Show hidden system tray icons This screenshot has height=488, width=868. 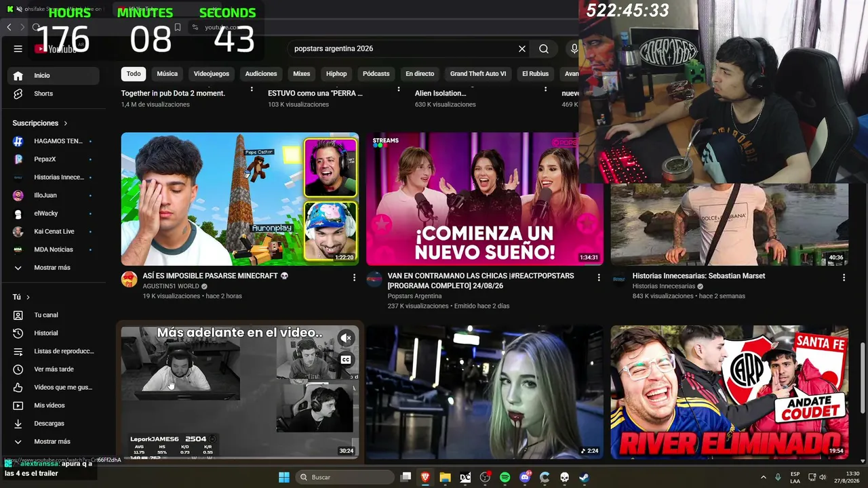[x=763, y=477]
